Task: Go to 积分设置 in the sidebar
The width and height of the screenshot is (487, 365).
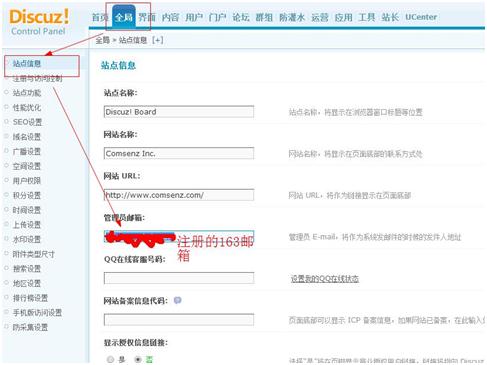Action: pos(27,196)
